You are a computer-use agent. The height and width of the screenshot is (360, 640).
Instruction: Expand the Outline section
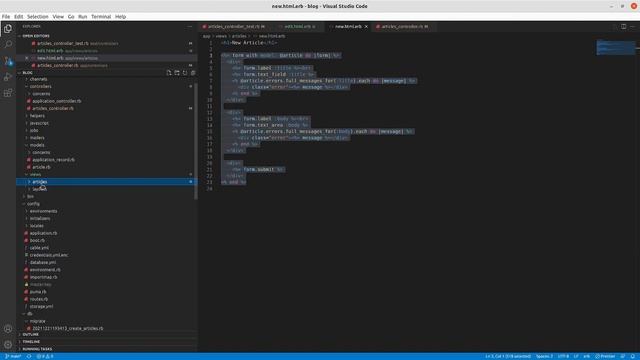[31, 334]
